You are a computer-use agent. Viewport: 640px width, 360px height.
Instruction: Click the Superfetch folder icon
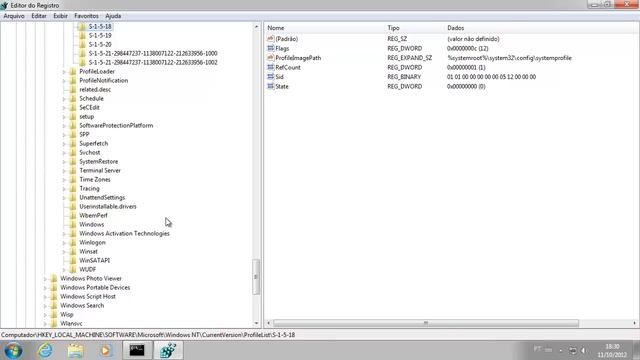pos(73,143)
